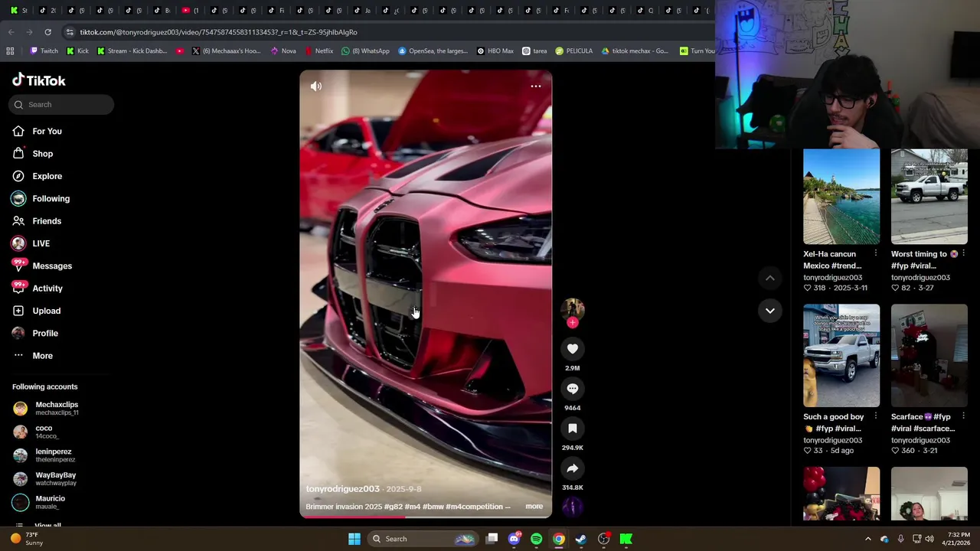
Task: Open the Mechaaax's Hoo... X bookmark
Action: (x=226, y=51)
